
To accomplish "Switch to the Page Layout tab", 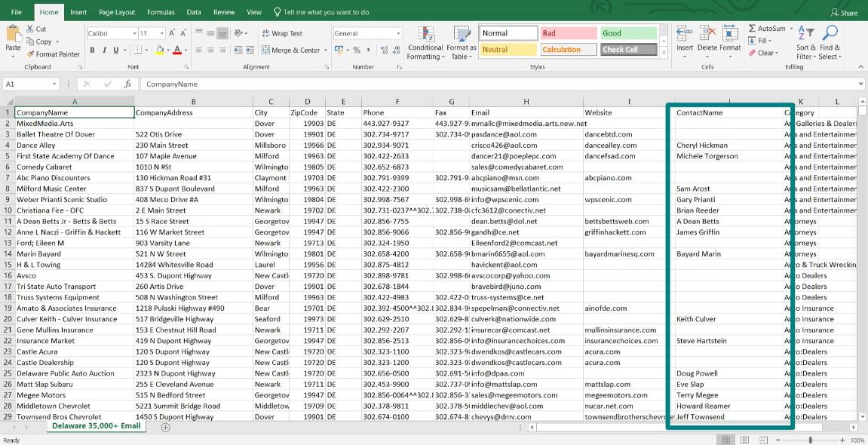I will (117, 12).
